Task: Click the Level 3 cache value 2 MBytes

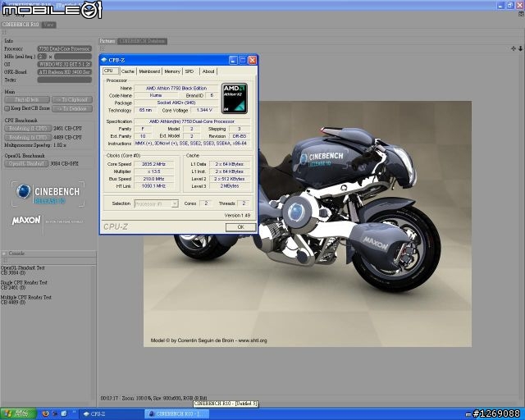Action: coord(230,186)
